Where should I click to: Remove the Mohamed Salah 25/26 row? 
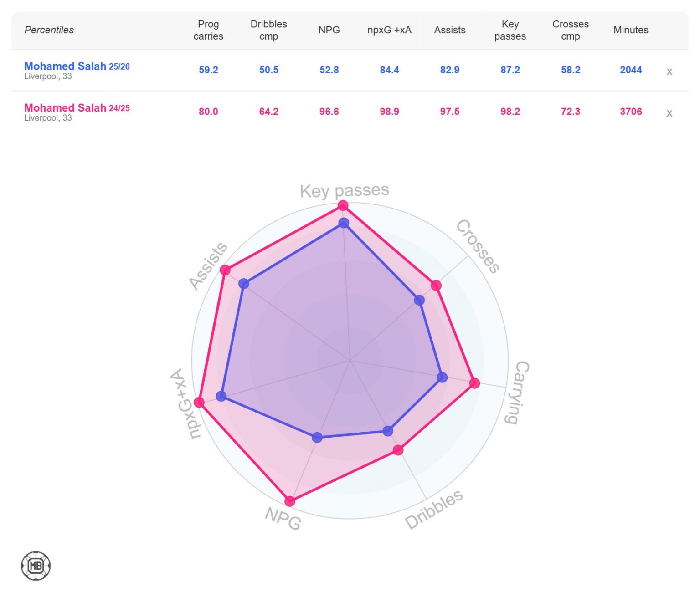pos(669,71)
